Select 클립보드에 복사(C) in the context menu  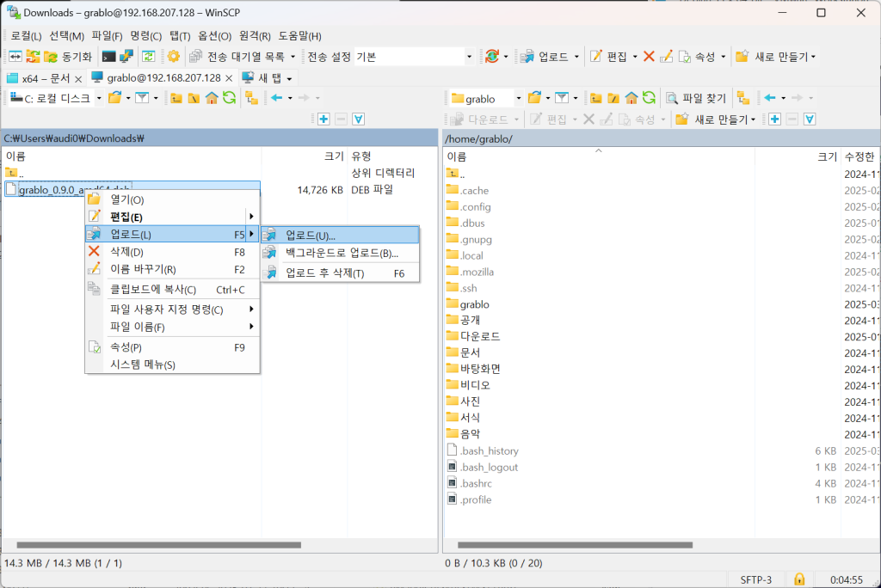(172, 290)
